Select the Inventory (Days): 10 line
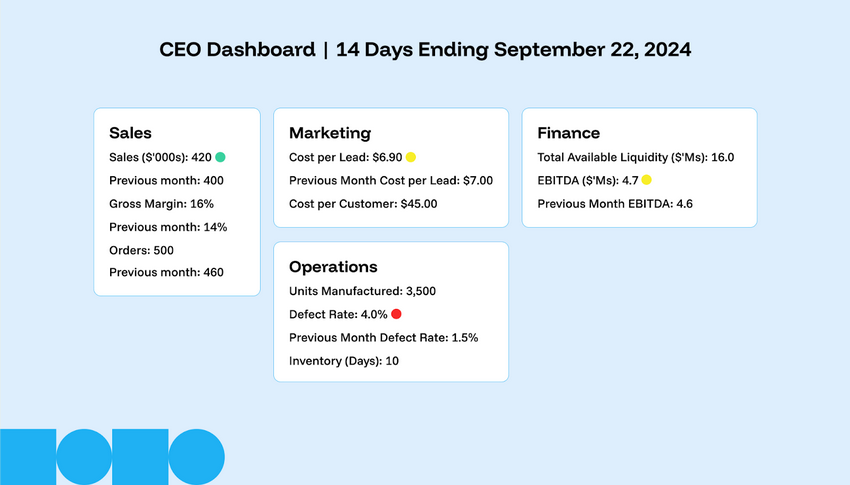Viewport: 850px width, 485px height. coord(344,360)
